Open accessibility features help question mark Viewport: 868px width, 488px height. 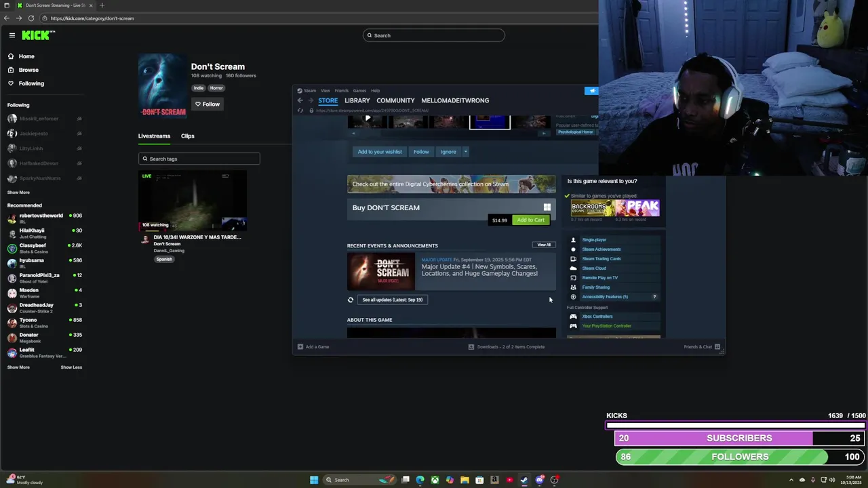coord(654,297)
